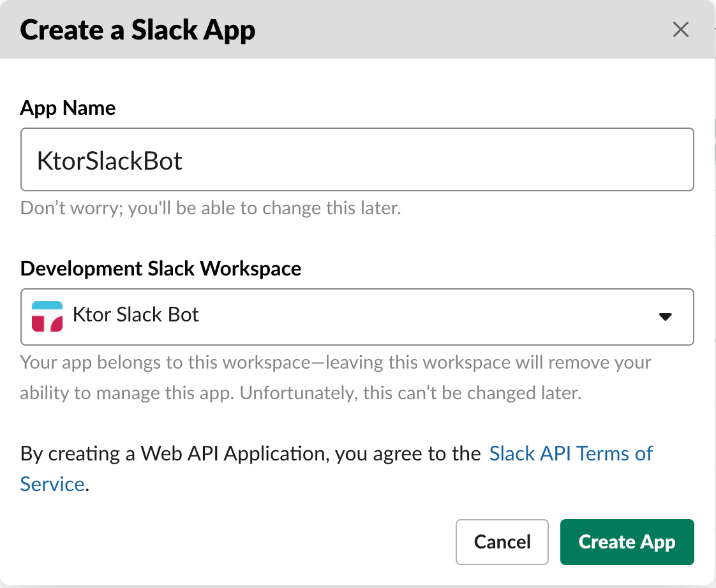Click the word "Service" in the terms link
The height and width of the screenshot is (588, 716).
click(52, 484)
